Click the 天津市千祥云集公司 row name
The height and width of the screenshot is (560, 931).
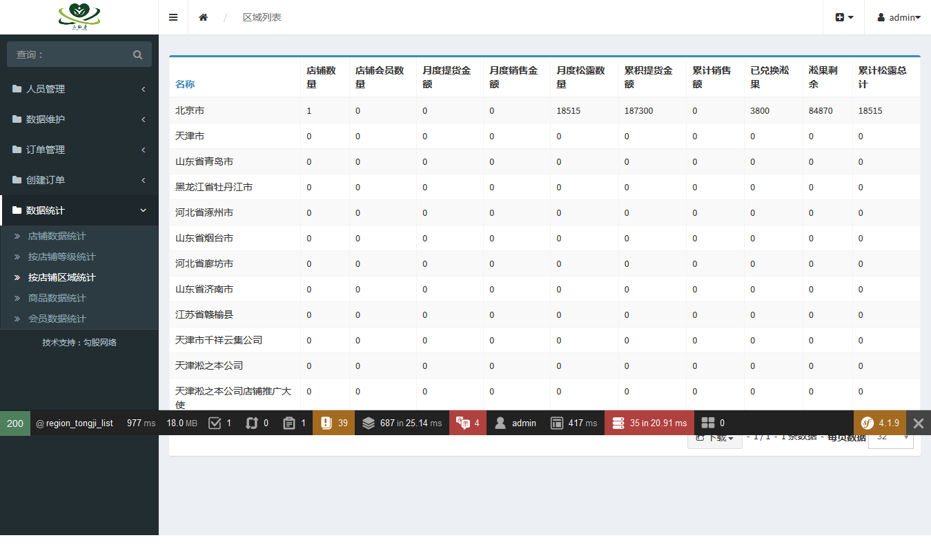pyautogui.click(x=219, y=340)
